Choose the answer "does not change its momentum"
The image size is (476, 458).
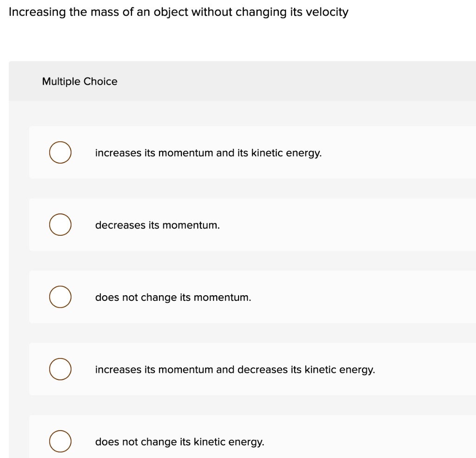[173, 297]
